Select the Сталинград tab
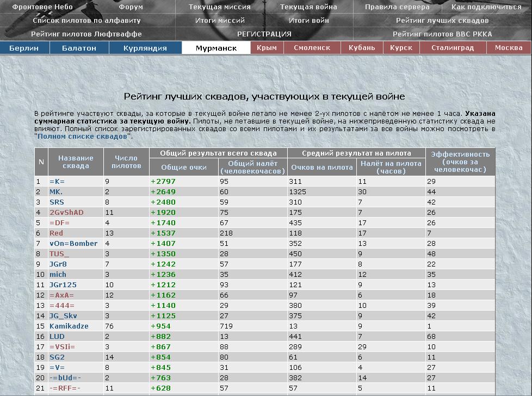Viewport: 532px width, 396px height. [452, 48]
